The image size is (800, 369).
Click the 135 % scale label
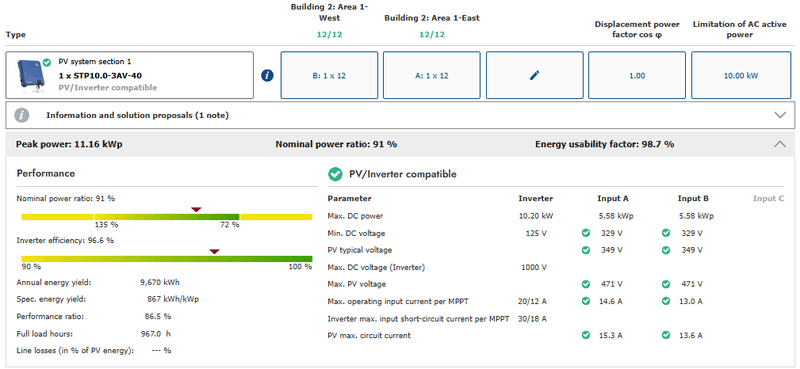107,225
